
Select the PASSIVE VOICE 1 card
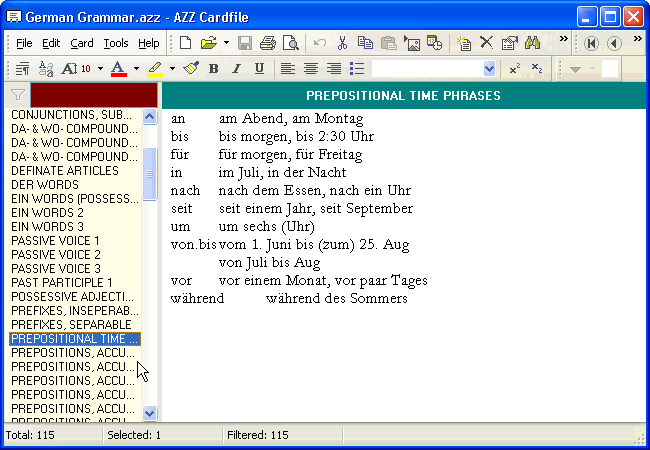[56, 241]
